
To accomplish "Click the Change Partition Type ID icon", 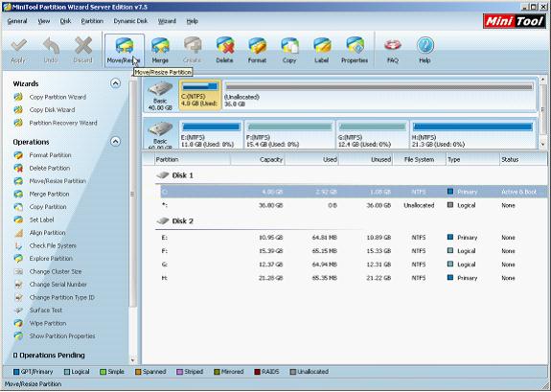I will click(18, 297).
